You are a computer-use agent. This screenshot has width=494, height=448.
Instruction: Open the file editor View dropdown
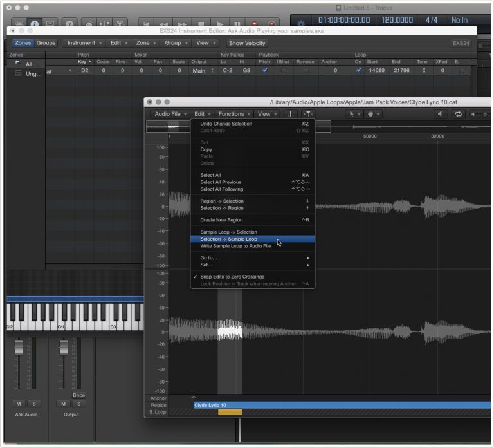(x=267, y=114)
